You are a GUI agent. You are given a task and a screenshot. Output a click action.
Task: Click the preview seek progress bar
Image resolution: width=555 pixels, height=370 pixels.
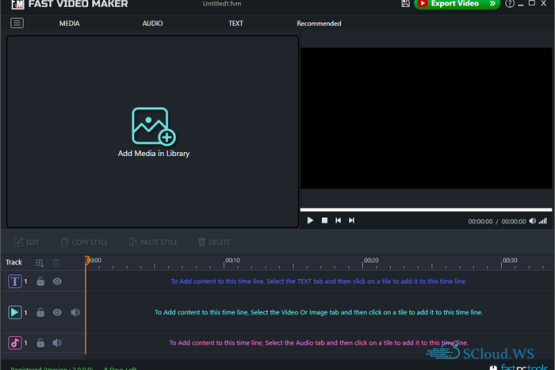pos(426,210)
